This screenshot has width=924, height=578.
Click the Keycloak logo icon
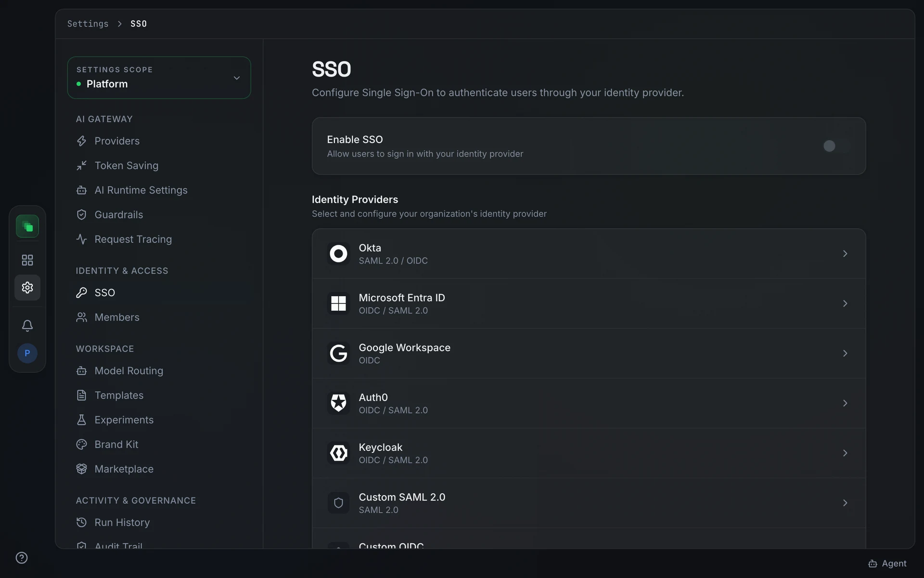coord(338,453)
